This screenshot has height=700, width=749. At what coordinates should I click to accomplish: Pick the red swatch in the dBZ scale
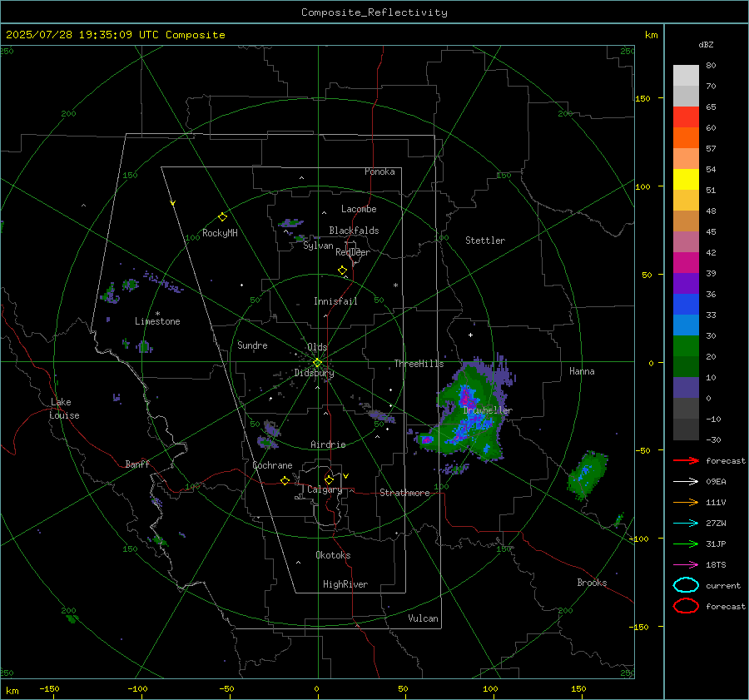click(x=686, y=117)
